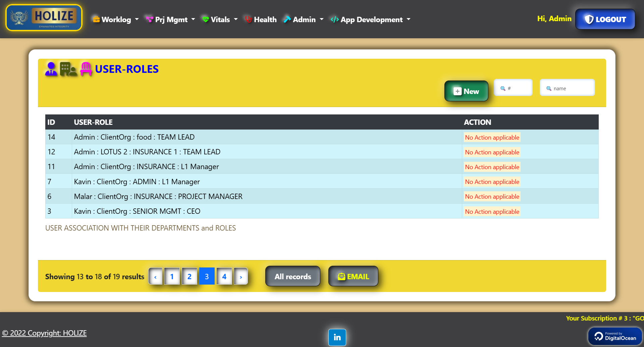The image size is (644, 347).
Task: Click the Hi, Admin greeting
Action: [x=554, y=18]
